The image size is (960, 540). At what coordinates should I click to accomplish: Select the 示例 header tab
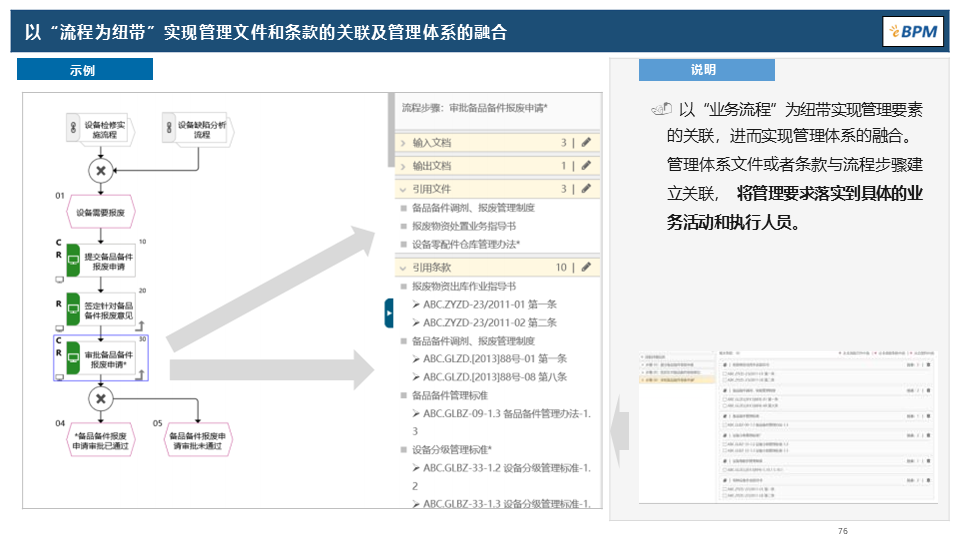(x=84, y=69)
